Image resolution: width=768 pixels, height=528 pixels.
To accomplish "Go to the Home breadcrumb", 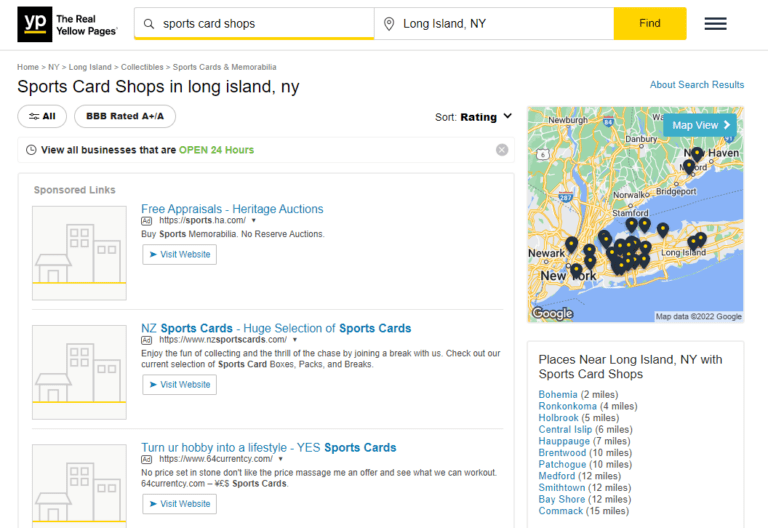I will [x=28, y=67].
